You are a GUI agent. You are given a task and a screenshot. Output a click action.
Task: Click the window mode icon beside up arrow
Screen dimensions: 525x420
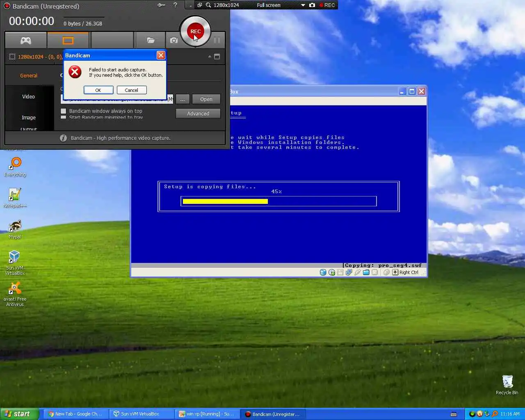click(x=217, y=57)
